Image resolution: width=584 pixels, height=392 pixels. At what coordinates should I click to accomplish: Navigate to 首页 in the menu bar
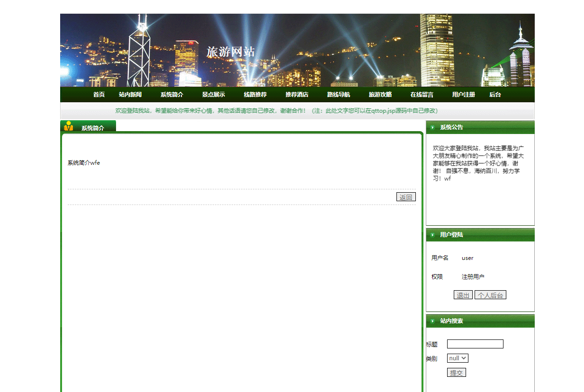tap(99, 94)
